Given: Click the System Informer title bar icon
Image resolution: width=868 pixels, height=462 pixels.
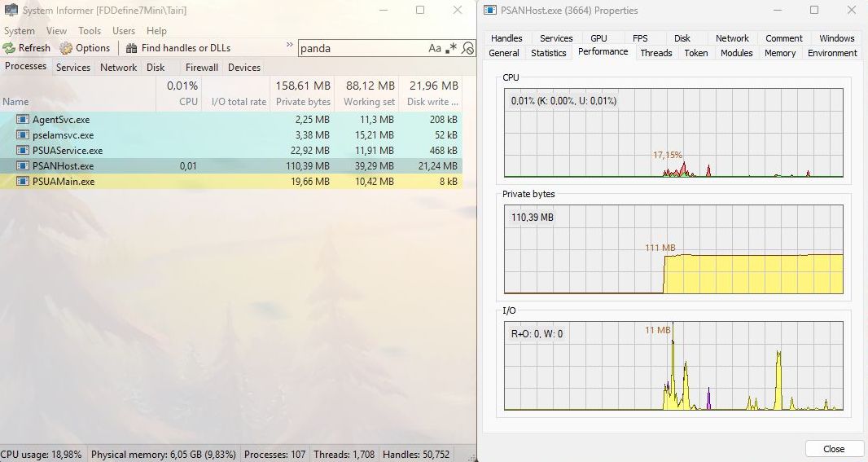Looking at the screenshot, I should pos(11,11).
